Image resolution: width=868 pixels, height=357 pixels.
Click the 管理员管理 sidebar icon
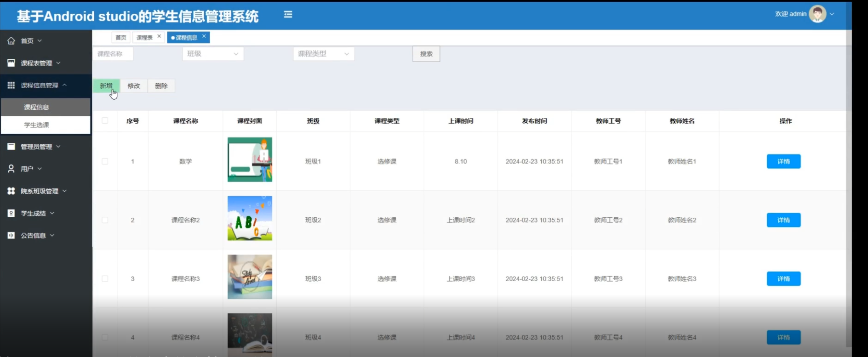pyautogui.click(x=11, y=147)
